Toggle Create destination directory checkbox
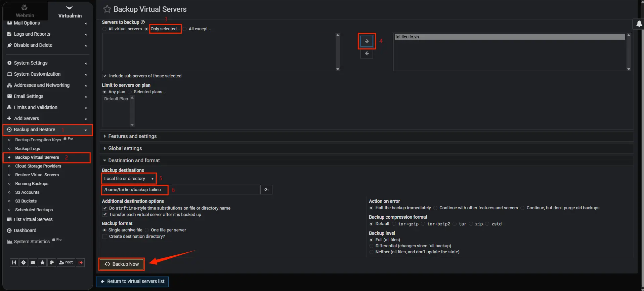644x291 pixels. click(105, 237)
